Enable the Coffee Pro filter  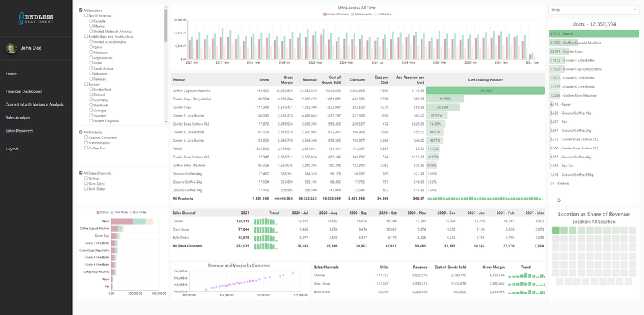click(86, 148)
